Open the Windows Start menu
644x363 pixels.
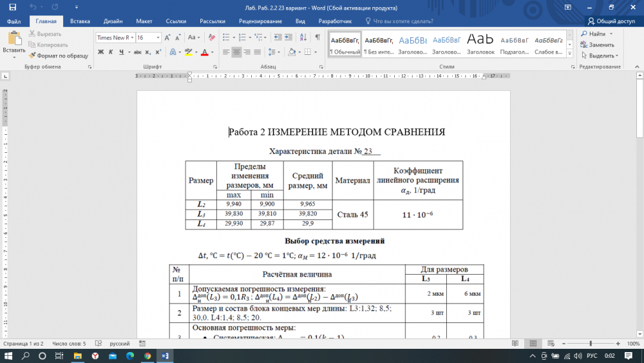coord(8,356)
